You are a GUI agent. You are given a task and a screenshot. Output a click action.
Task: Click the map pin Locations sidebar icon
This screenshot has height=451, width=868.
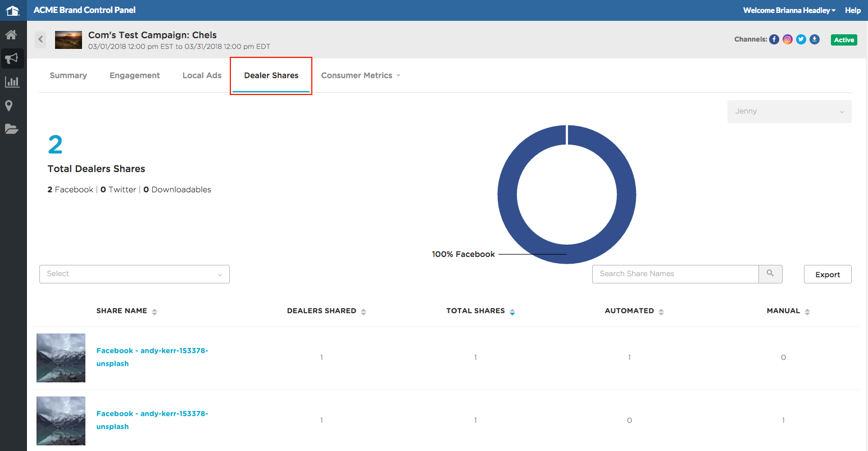pyautogui.click(x=9, y=106)
